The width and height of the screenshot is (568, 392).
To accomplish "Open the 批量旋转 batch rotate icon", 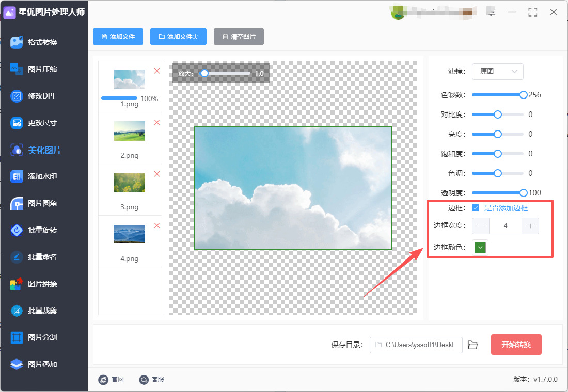I will point(17,230).
